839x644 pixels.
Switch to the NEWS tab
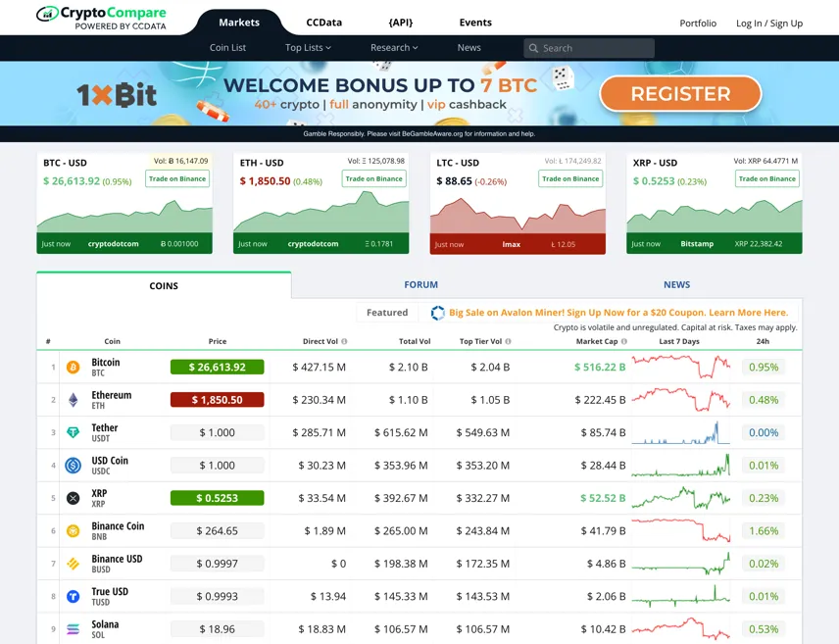[x=677, y=285]
